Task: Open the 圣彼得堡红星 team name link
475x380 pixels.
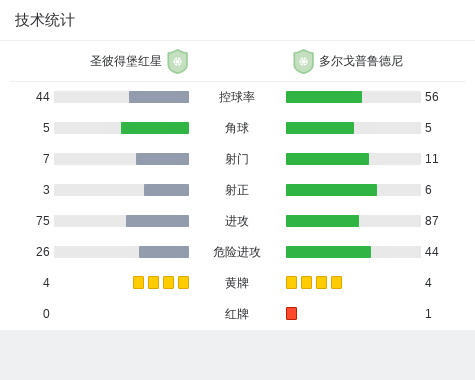Action: tap(126, 61)
